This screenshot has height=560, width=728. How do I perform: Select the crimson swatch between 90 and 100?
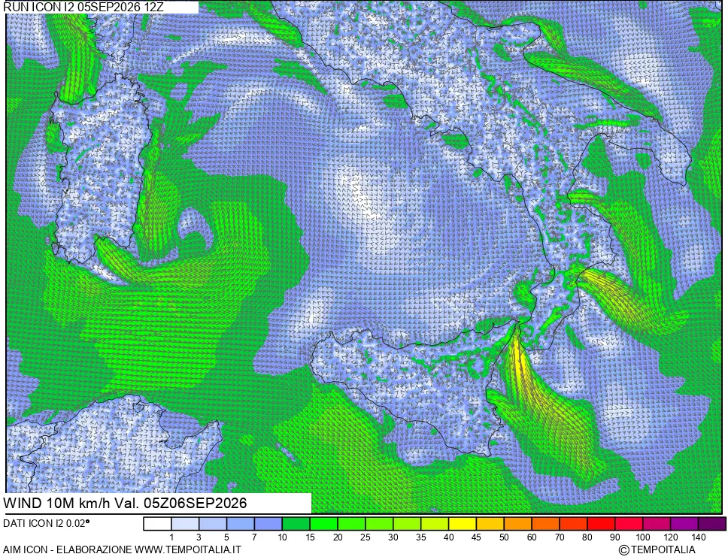[x=629, y=524]
